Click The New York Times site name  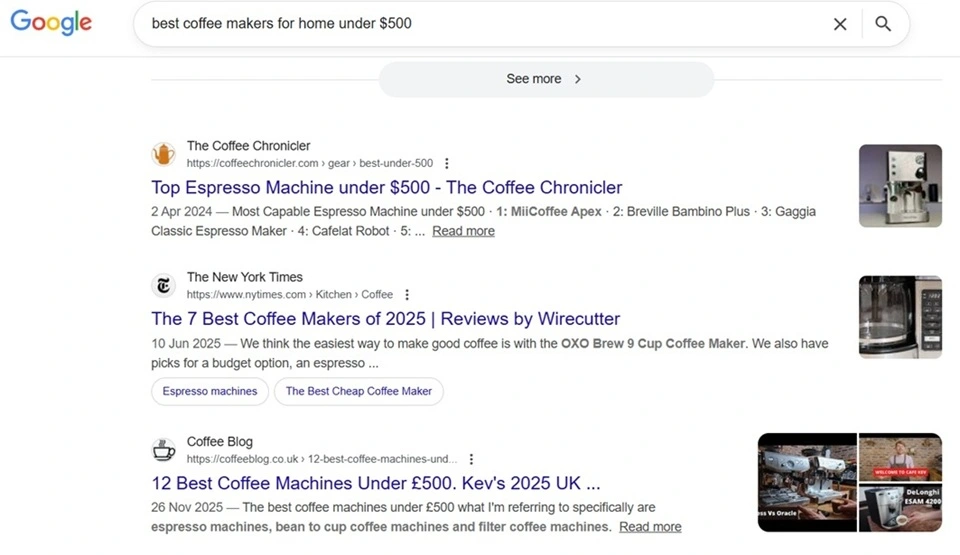coord(245,277)
